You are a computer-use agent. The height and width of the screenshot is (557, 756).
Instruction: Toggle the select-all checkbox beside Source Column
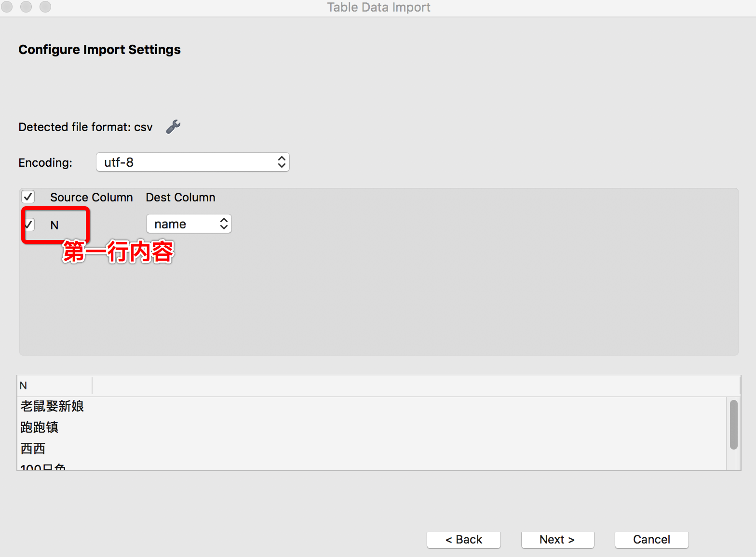(28, 197)
